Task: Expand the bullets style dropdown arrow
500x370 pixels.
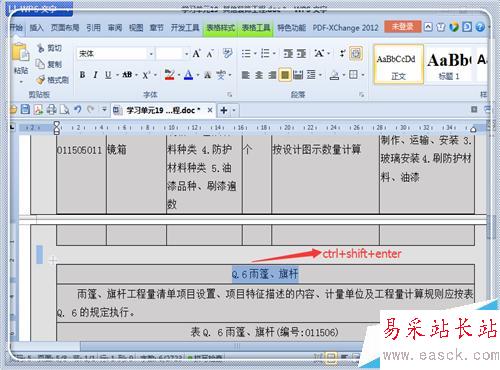Action: coord(255,53)
